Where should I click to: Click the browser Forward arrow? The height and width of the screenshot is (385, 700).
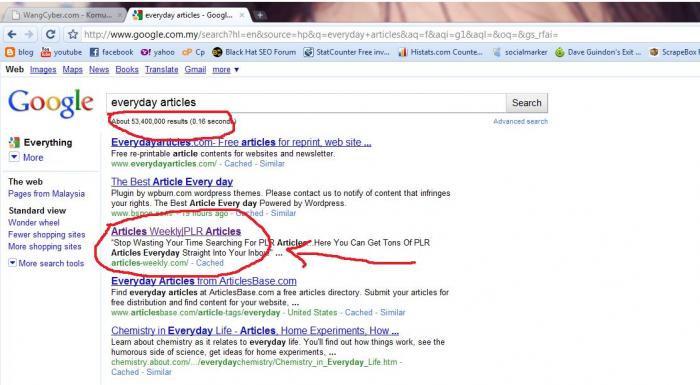(x=29, y=34)
